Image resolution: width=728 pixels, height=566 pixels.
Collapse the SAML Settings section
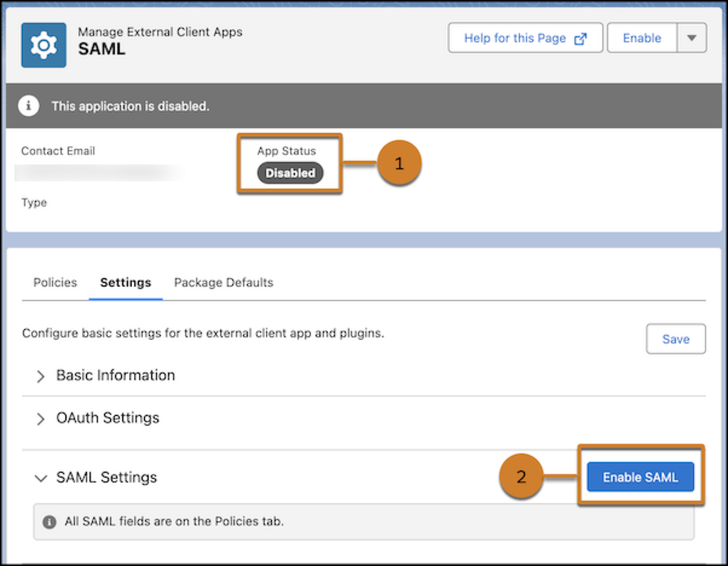(41, 478)
